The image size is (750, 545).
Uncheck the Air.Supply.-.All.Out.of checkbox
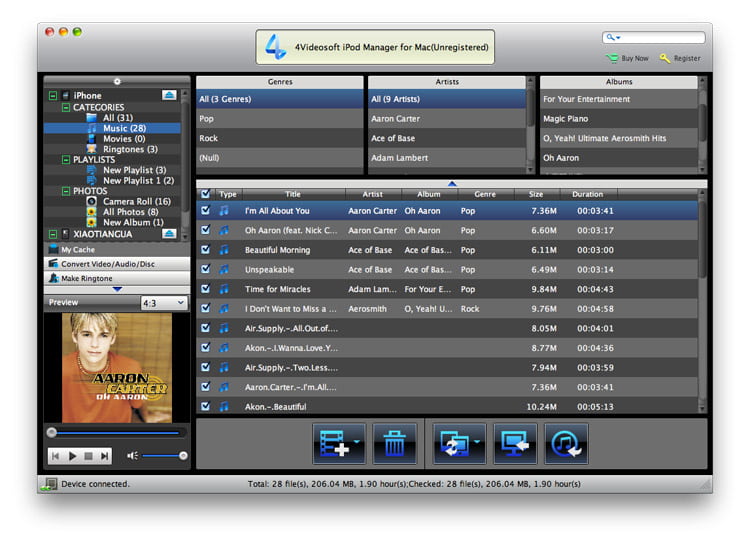point(206,328)
